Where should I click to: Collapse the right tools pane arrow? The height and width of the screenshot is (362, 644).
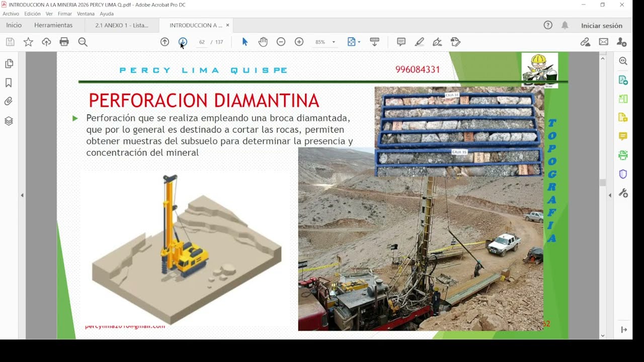610,195
